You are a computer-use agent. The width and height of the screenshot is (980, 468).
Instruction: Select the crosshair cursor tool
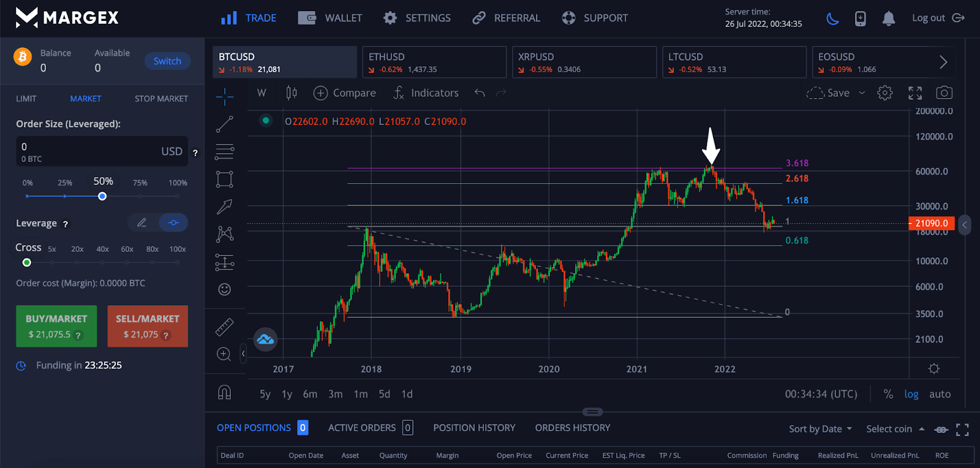[225, 96]
